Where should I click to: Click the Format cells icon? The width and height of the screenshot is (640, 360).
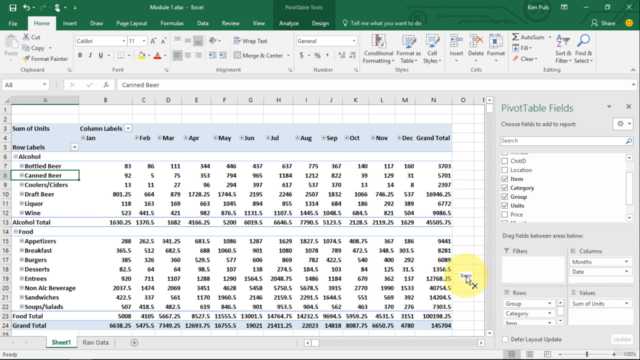[496, 41]
